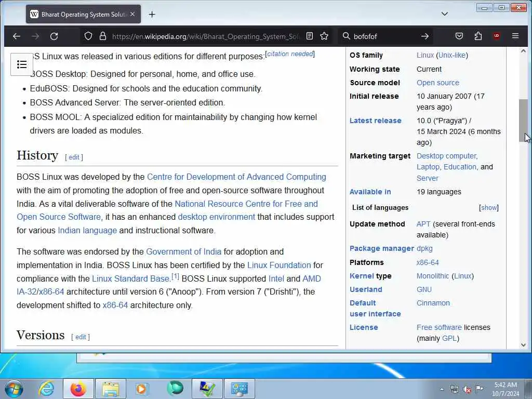Screen dimensions: 532x399
Task: Open the Pocket save icon
Action: click(x=459, y=36)
